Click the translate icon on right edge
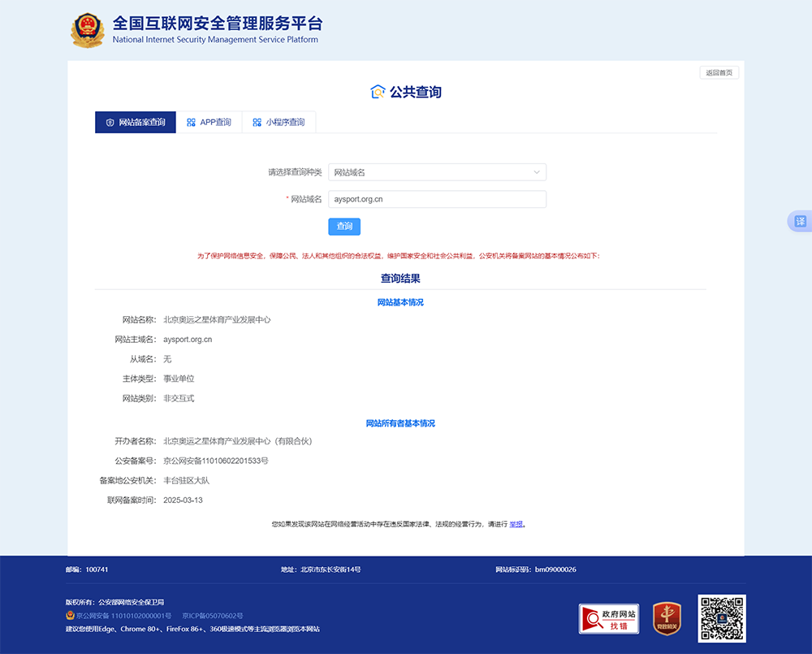 (x=800, y=221)
